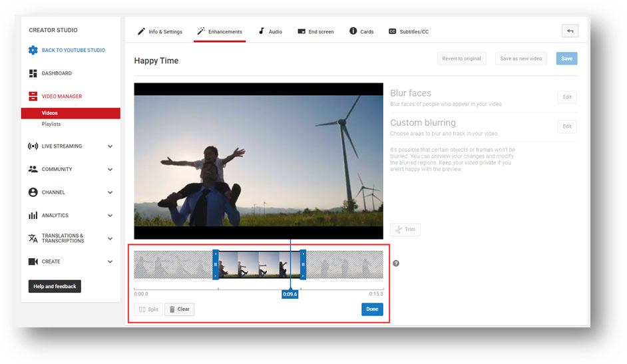The width and height of the screenshot is (627, 364).
Task: Click Save as new video button
Action: point(521,59)
